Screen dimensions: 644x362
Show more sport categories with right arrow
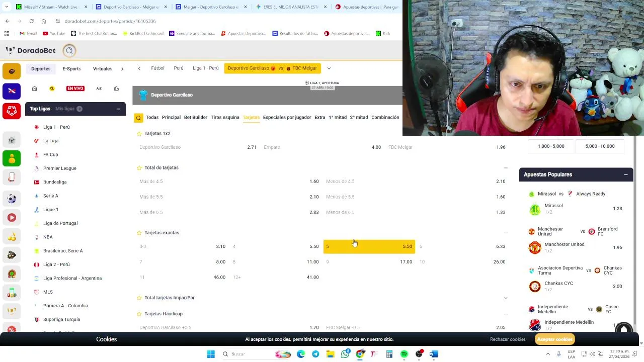(122, 69)
